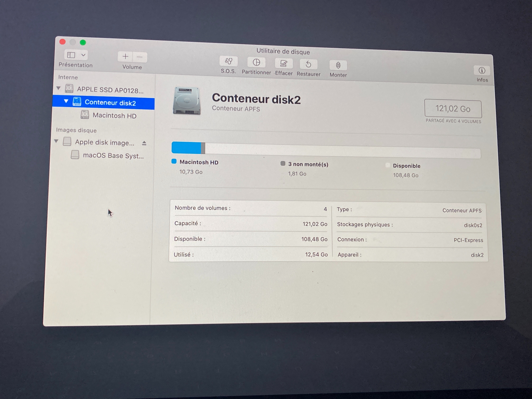Click the Monter mount icon
The image size is (532, 399).
coord(338,65)
